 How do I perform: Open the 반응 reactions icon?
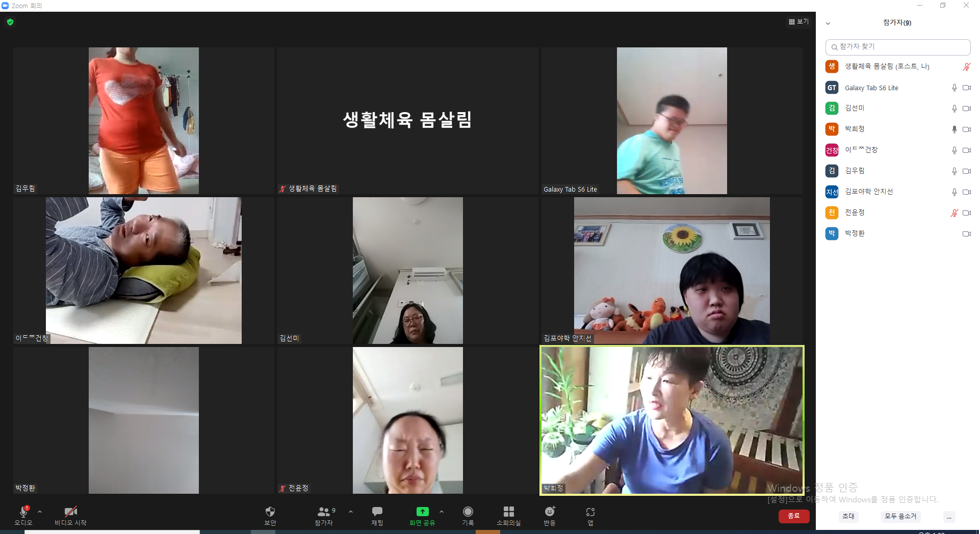pyautogui.click(x=550, y=512)
